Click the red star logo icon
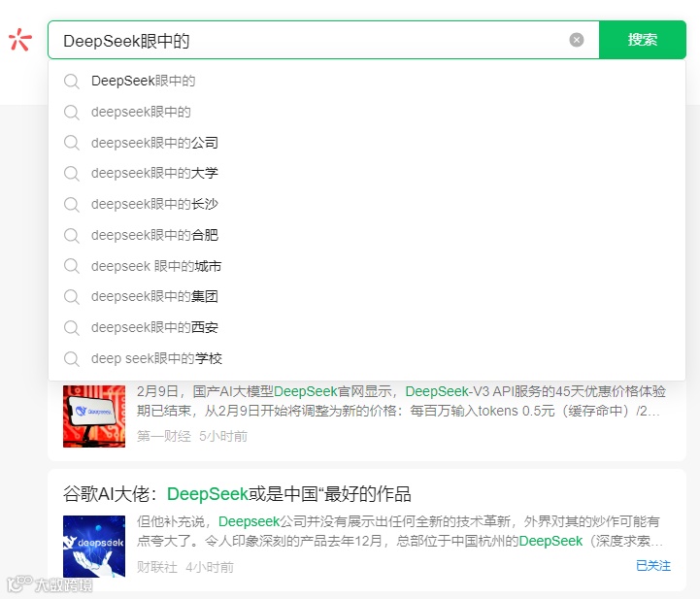Screen dimensions: 700x599 click(x=20, y=39)
